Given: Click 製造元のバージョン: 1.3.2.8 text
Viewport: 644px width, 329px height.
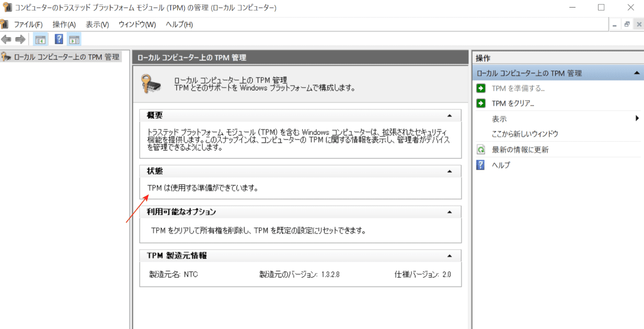Looking at the screenshot, I should tap(299, 274).
